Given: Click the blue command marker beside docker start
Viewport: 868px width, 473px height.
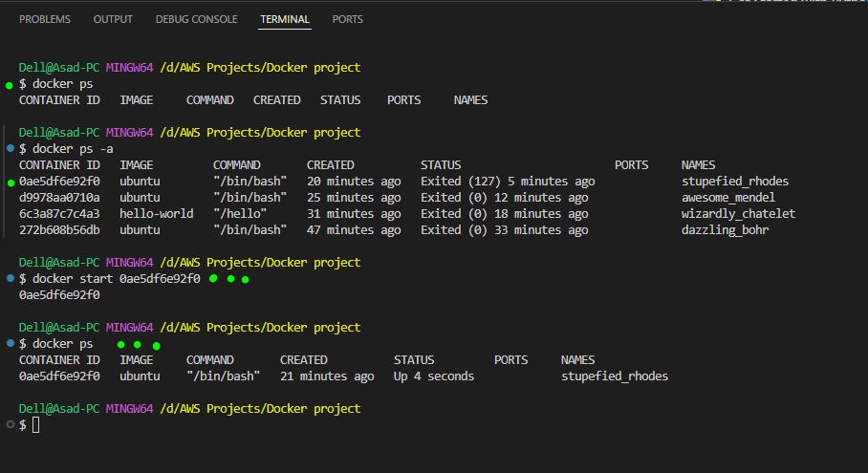Looking at the screenshot, I should (x=10, y=278).
